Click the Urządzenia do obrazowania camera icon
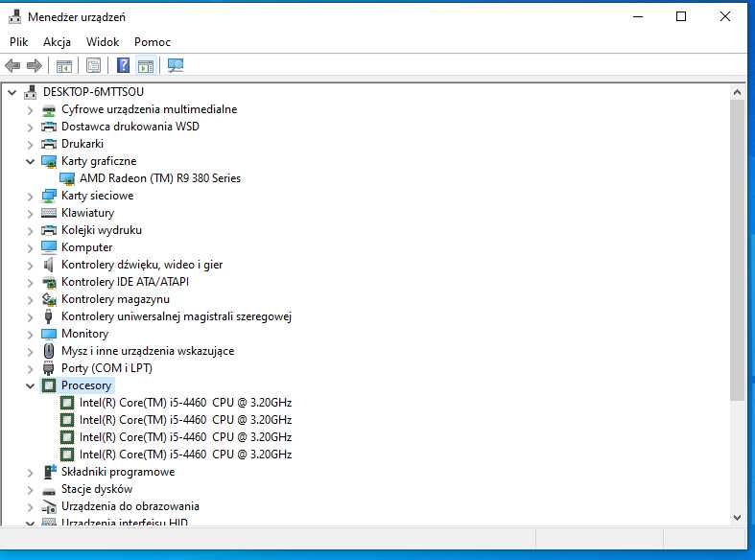The image size is (755, 560). pos(49,506)
